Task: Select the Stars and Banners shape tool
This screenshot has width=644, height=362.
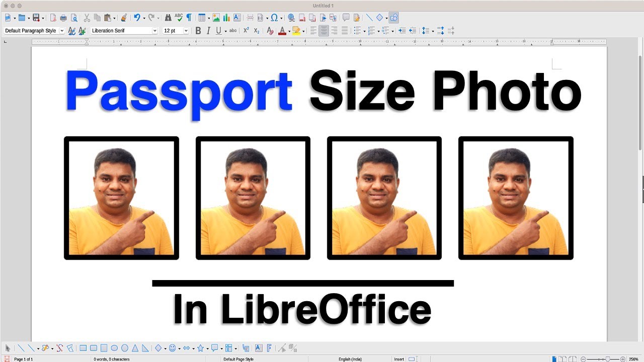Action: tap(200, 348)
